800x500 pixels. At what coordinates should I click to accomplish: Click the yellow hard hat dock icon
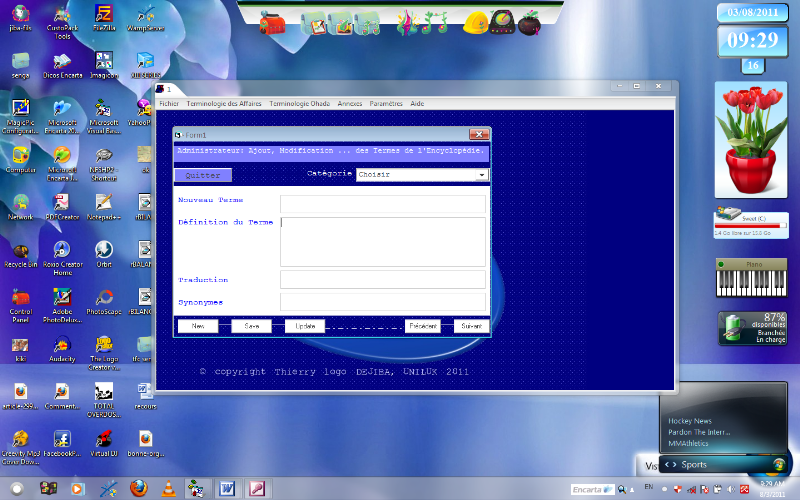(x=476, y=23)
